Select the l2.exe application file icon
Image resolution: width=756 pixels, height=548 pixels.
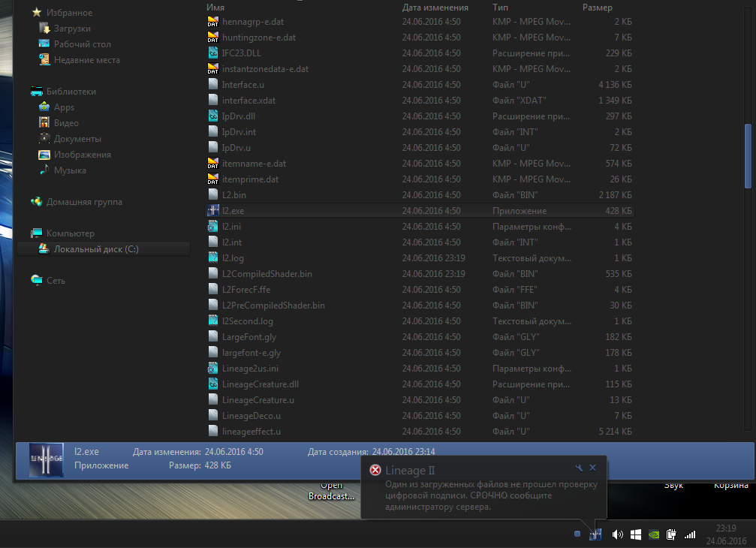(213, 211)
